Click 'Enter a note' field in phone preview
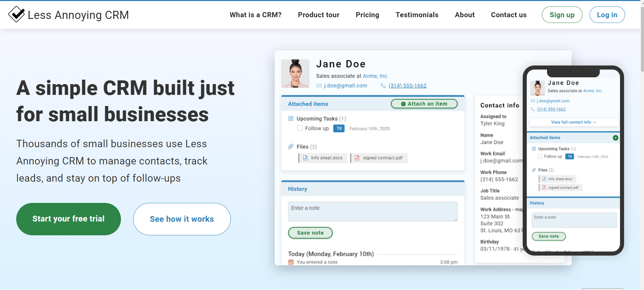The width and height of the screenshot is (644, 290). [x=574, y=220]
